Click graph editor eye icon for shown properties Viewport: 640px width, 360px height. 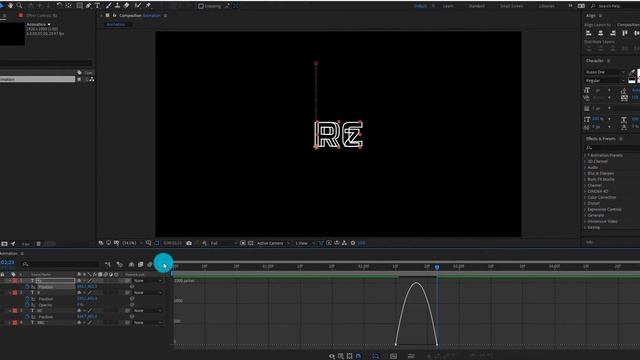point(332,356)
